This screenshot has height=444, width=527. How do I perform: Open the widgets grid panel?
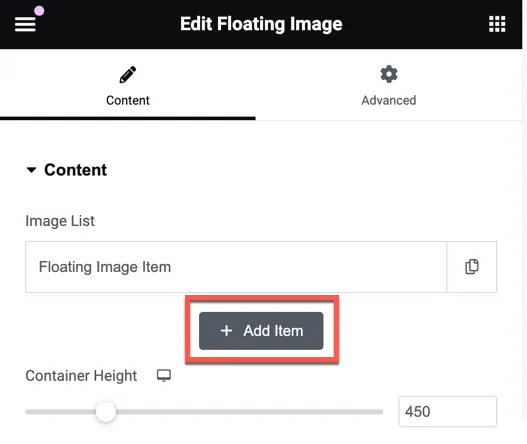497,24
